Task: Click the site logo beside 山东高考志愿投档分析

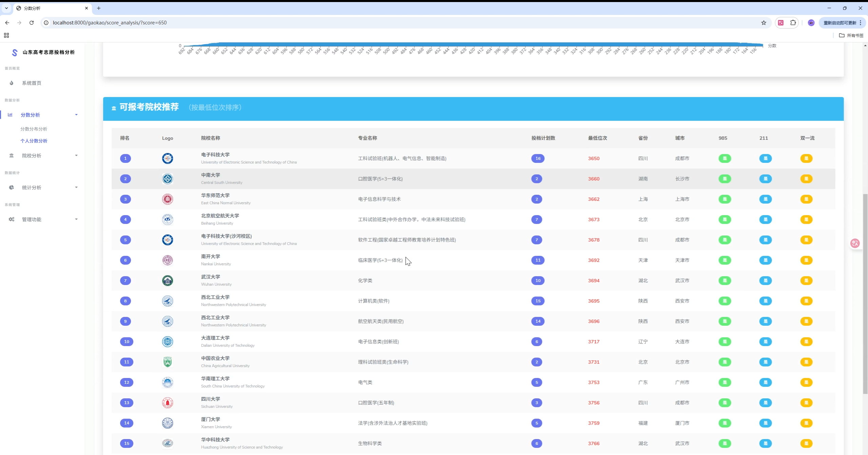Action: tap(15, 52)
